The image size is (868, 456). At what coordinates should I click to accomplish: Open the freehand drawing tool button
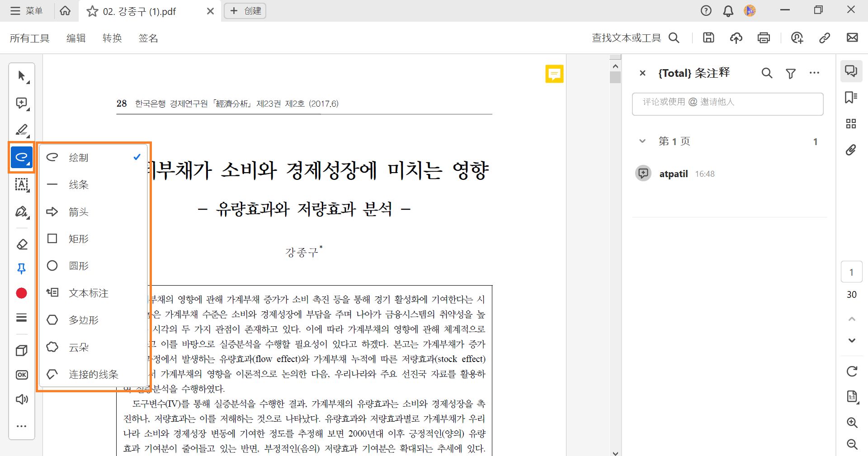[22, 157]
